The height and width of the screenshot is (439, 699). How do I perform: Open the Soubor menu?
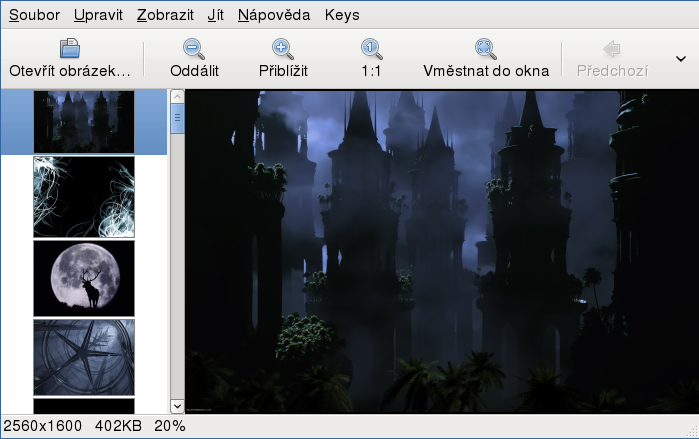tap(34, 15)
